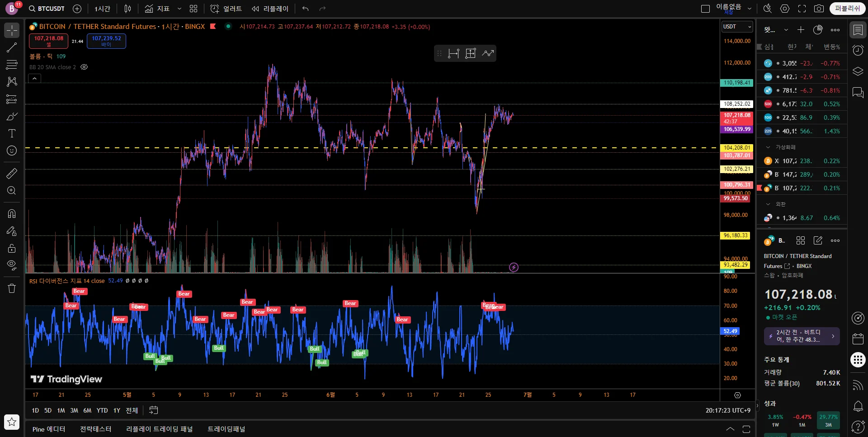Click the 퍼블리쉬 button
Image resolution: width=868 pixels, height=437 pixels.
tap(847, 9)
